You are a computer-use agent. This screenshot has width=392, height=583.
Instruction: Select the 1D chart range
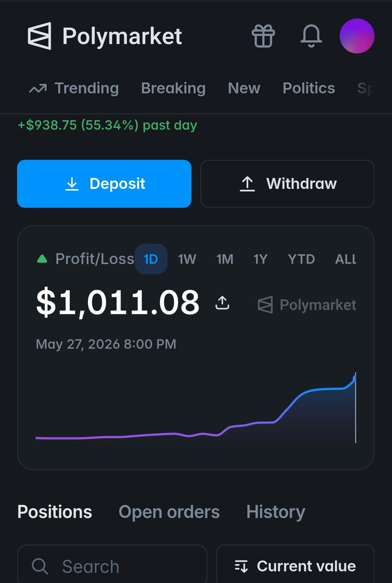[151, 259]
